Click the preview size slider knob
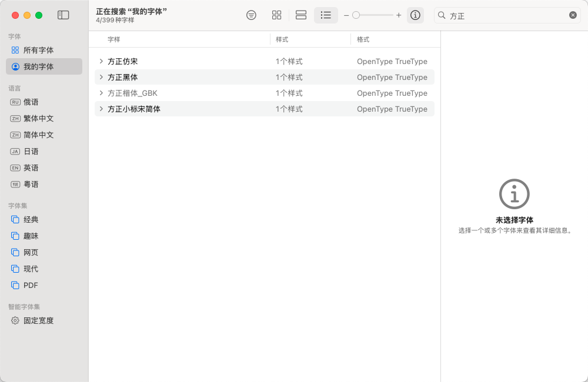588x382 pixels. [x=356, y=15]
